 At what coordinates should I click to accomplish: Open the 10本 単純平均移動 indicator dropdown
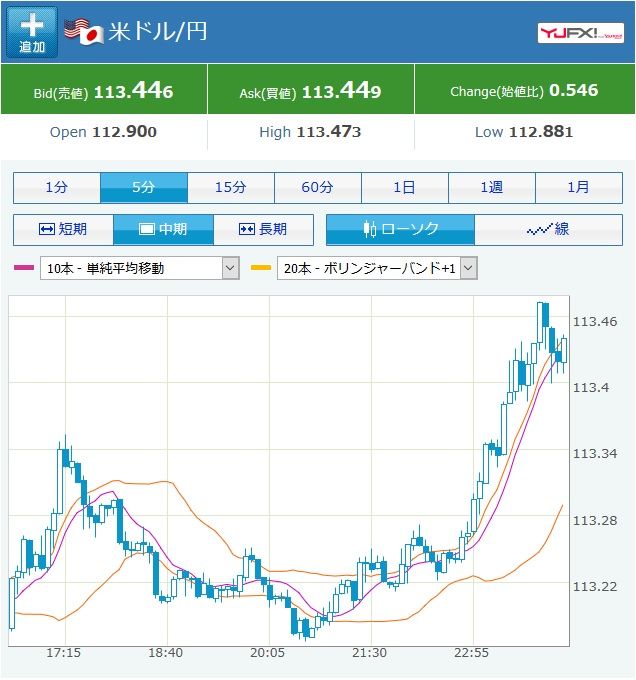(140, 268)
